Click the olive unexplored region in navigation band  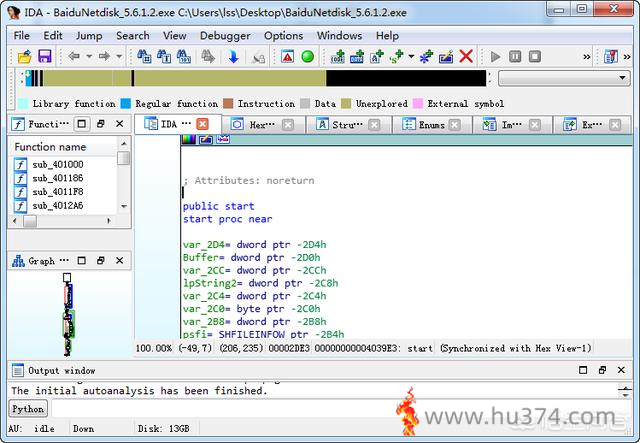(x=229, y=78)
